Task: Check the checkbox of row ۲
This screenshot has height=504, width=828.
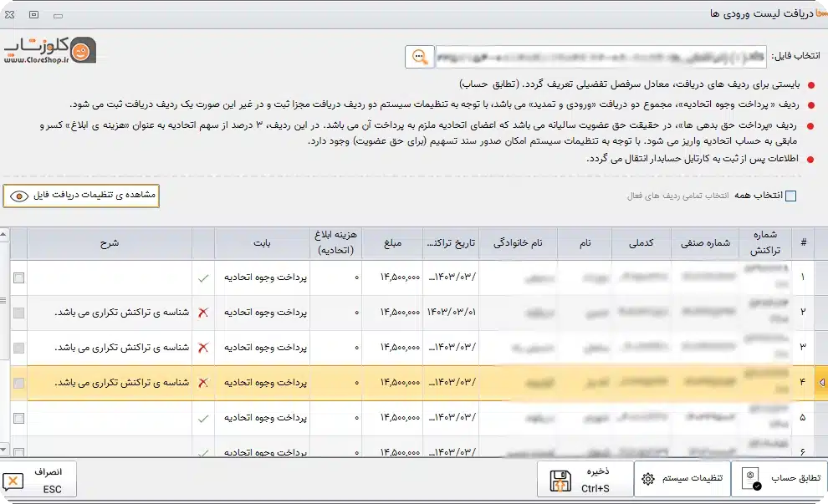Action: pyautogui.click(x=19, y=313)
